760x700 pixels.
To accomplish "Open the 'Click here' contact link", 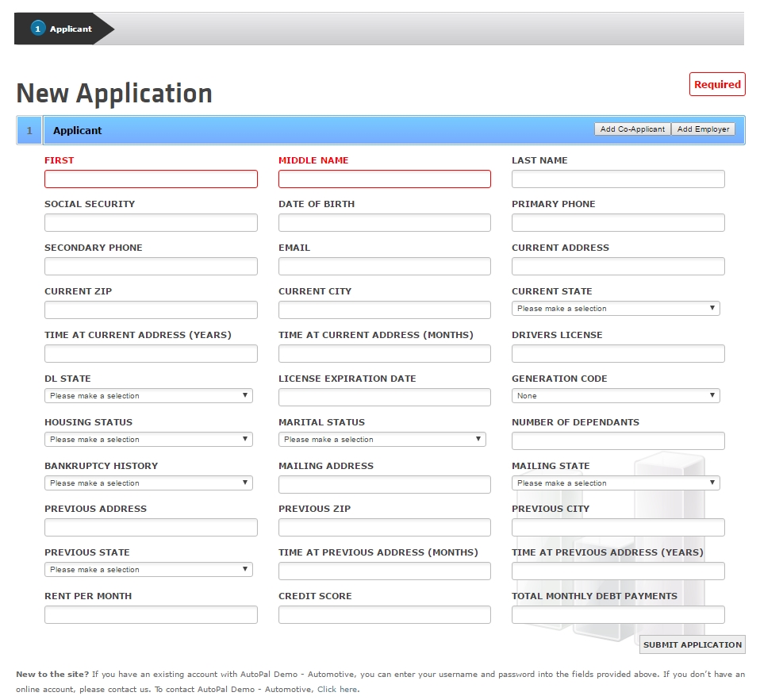I will (338, 690).
